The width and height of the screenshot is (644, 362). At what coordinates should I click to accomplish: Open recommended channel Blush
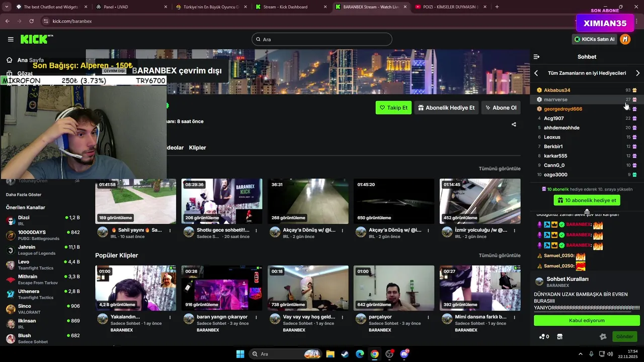tap(43, 338)
